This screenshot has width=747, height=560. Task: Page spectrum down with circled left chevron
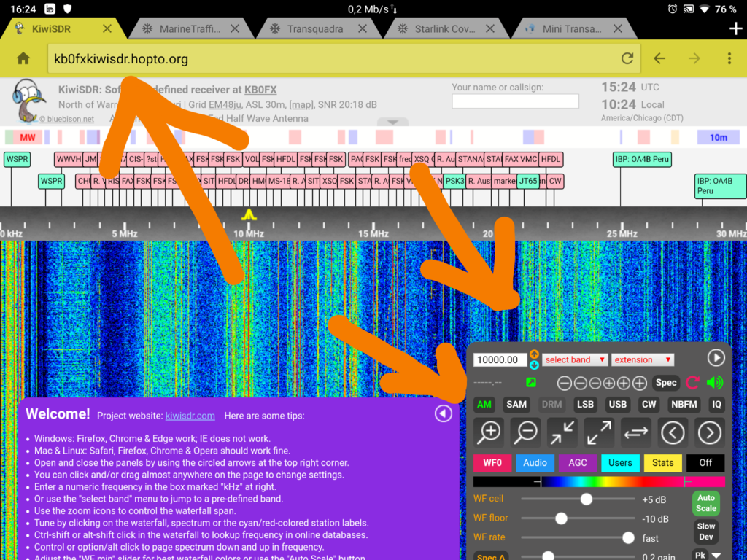coord(672,433)
